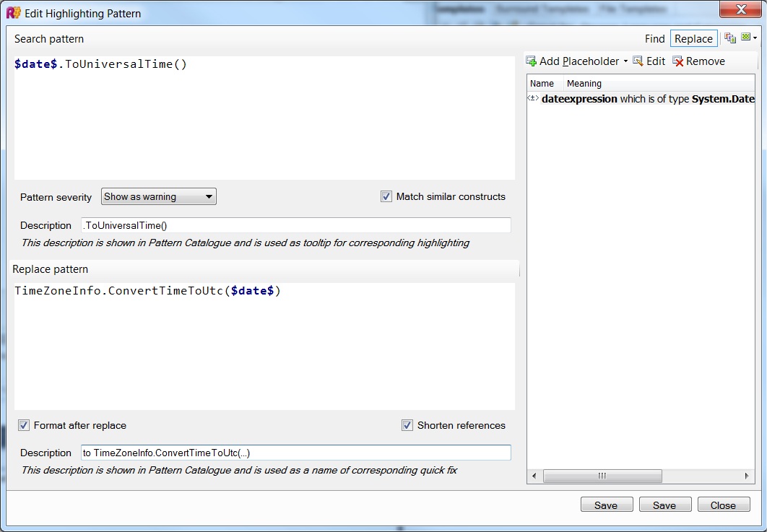
Task: Open the Pattern severity dropdown
Action: (x=158, y=196)
